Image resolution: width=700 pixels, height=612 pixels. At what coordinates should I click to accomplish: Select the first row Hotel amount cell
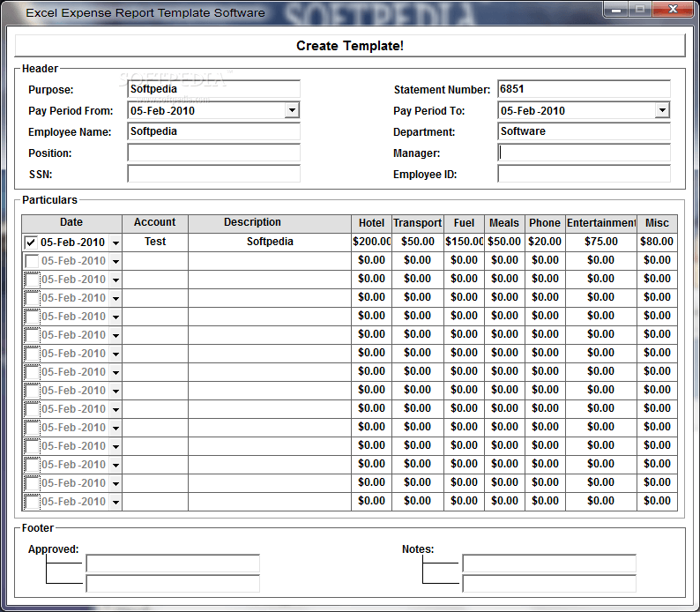[371, 242]
